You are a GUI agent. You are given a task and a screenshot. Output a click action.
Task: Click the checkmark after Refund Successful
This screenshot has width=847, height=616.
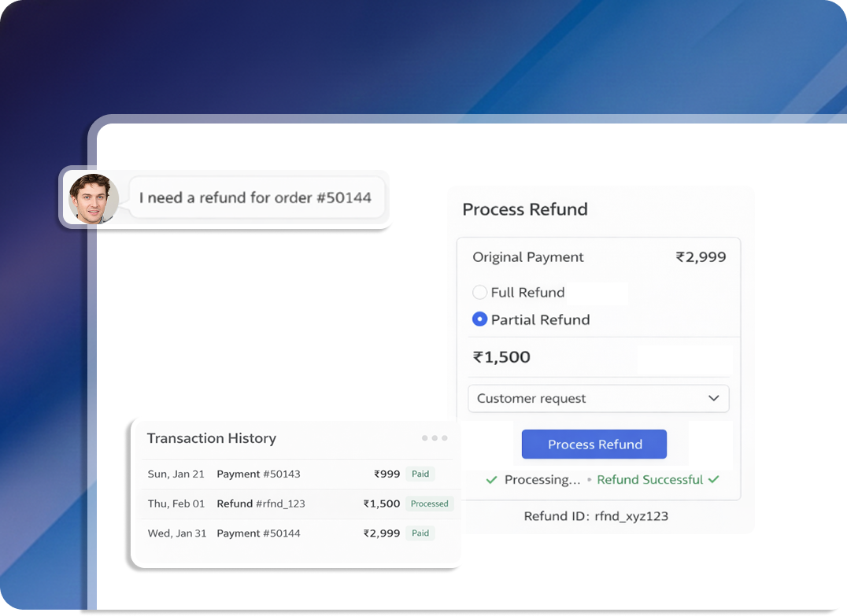(x=714, y=479)
